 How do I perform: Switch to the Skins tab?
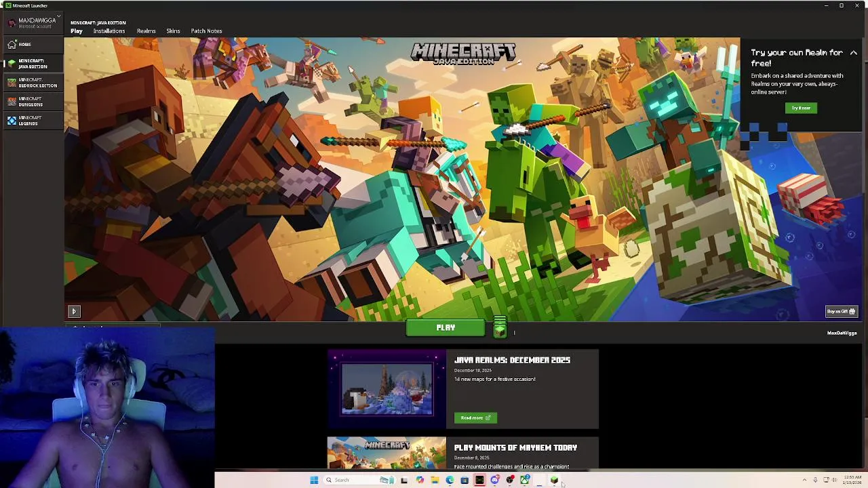[x=173, y=31]
